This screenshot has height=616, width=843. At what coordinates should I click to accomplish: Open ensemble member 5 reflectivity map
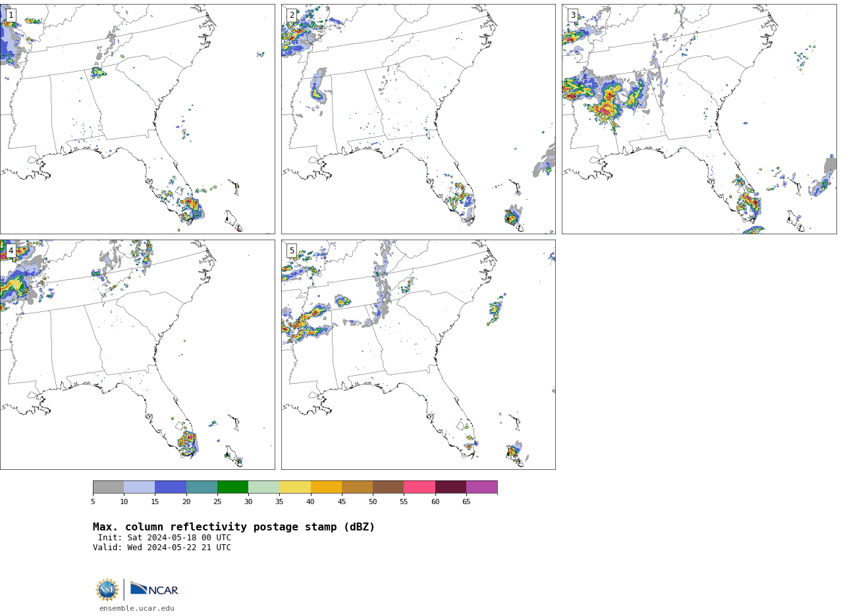418,355
